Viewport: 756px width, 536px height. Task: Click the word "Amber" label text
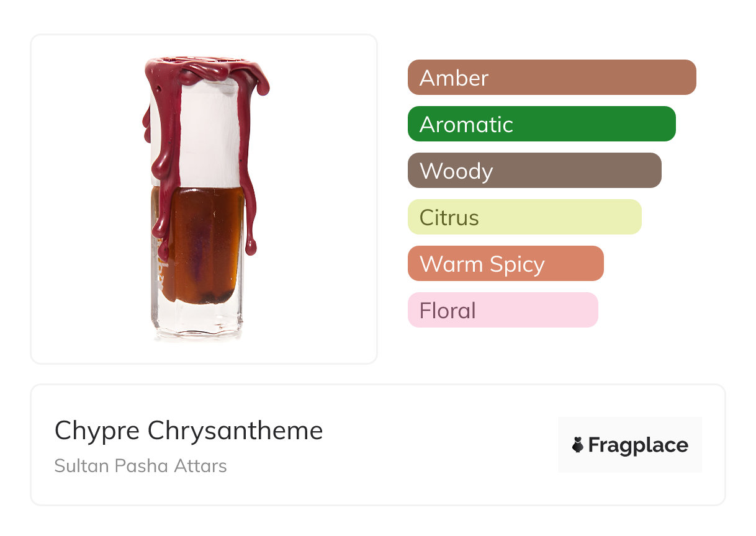[454, 78]
